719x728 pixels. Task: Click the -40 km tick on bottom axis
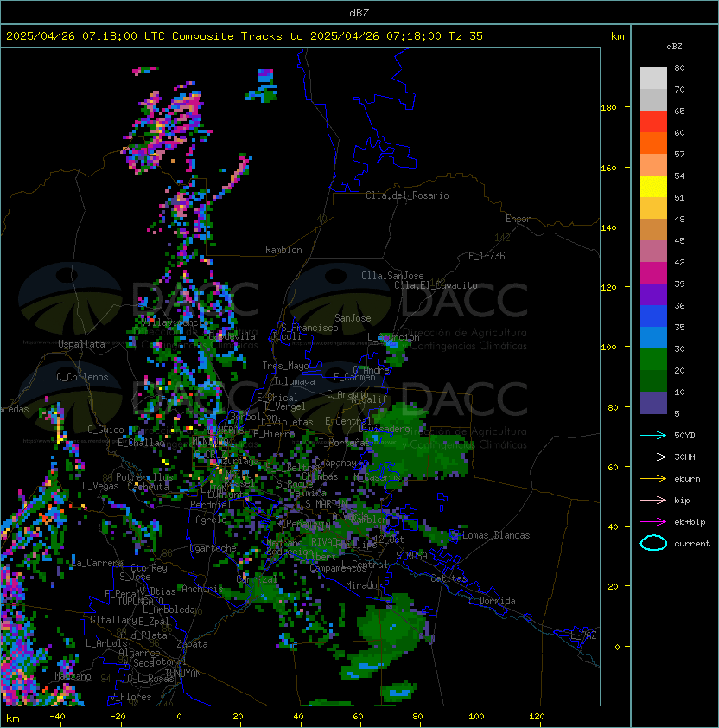(57, 717)
